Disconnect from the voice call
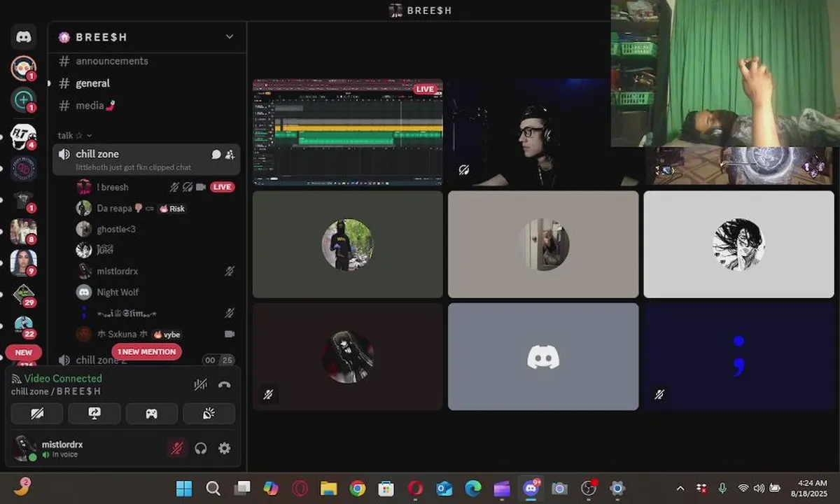This screenshot has height=504, width=840. click(224, 384)
